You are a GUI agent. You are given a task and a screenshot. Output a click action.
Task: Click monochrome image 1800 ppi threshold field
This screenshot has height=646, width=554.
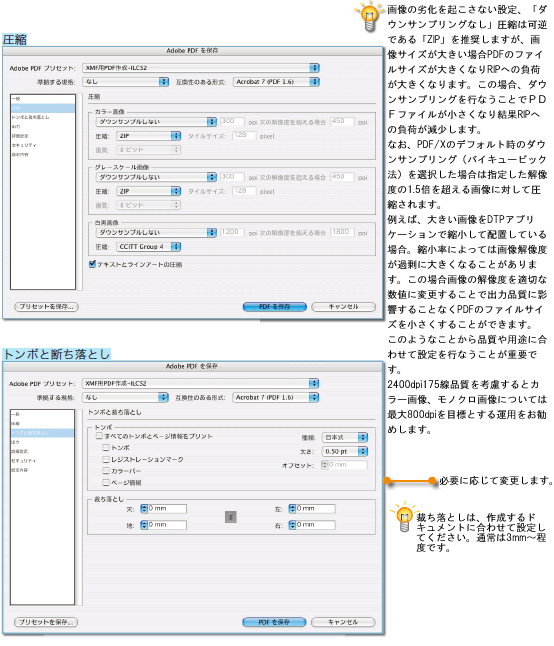[342, 232]
